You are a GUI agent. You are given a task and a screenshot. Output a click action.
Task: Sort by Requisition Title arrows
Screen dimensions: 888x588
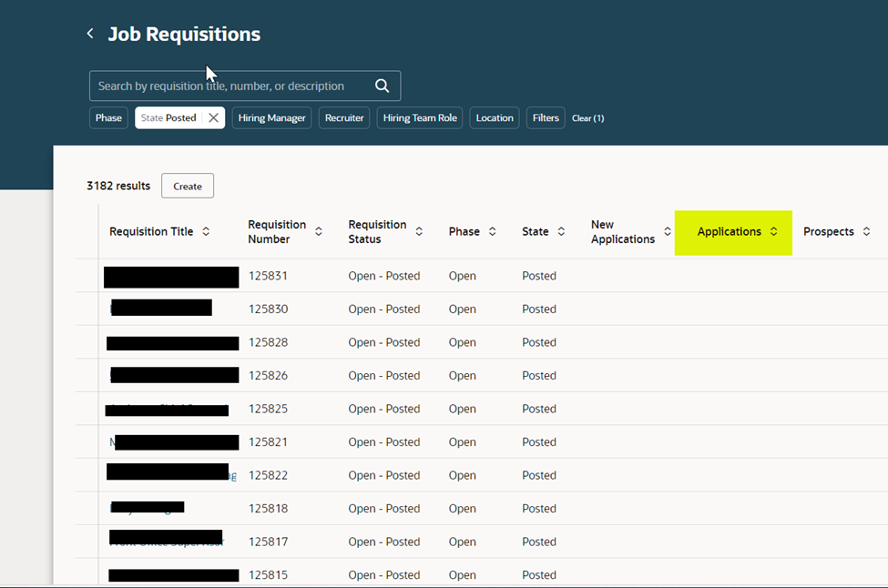[206, 231]
